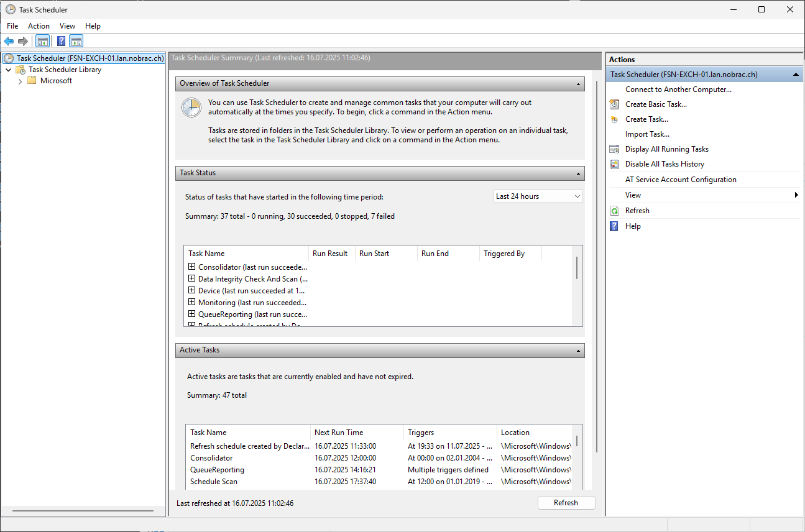
Task: Click next run time 16.07.2025 17:37:40
Action: 345,482
